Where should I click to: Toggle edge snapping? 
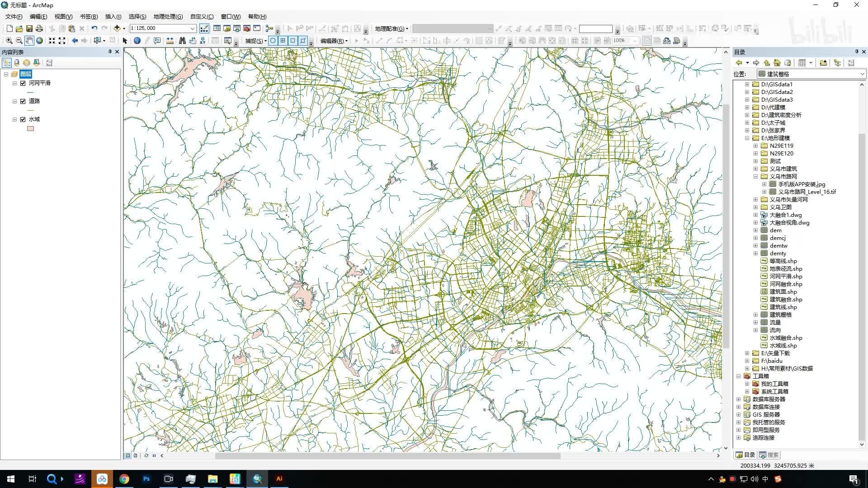(303, 41)
